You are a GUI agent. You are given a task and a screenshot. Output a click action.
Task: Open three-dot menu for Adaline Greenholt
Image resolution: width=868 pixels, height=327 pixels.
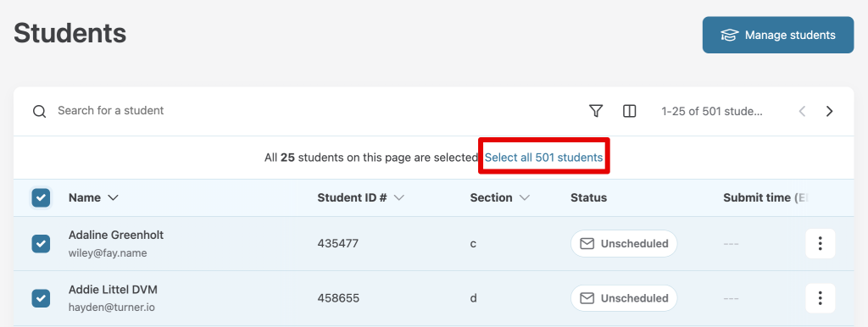point(820,243)
